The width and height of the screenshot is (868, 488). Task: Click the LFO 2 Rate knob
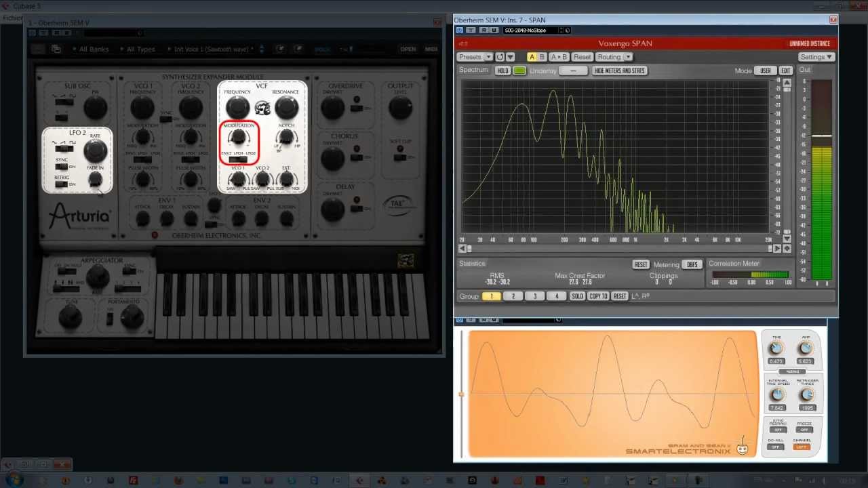[95, 150]
